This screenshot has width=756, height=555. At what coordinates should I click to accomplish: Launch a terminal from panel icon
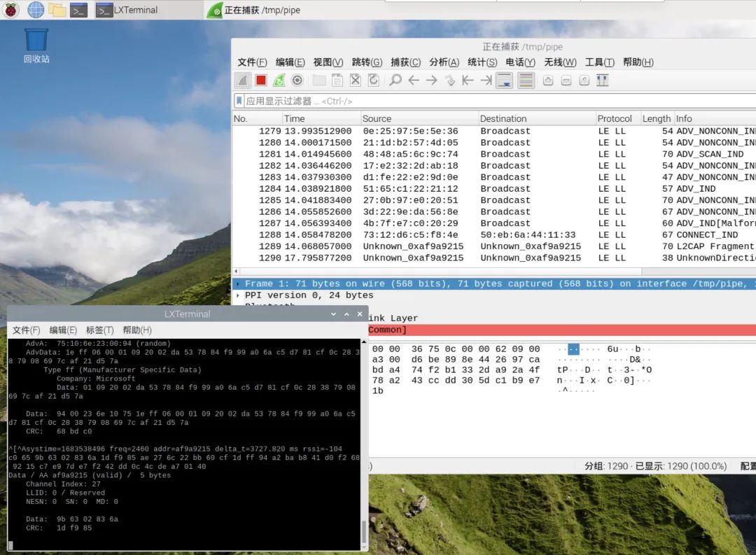pyautogui.click(x=78, y=10)
